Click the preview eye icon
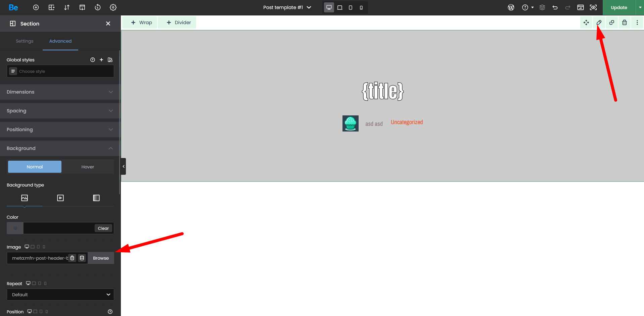This screenshot has height=316, width=644. (593, 7)
